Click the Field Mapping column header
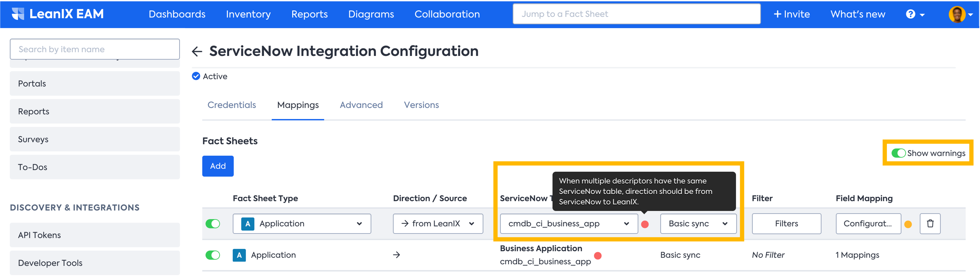 coord(864,198)
